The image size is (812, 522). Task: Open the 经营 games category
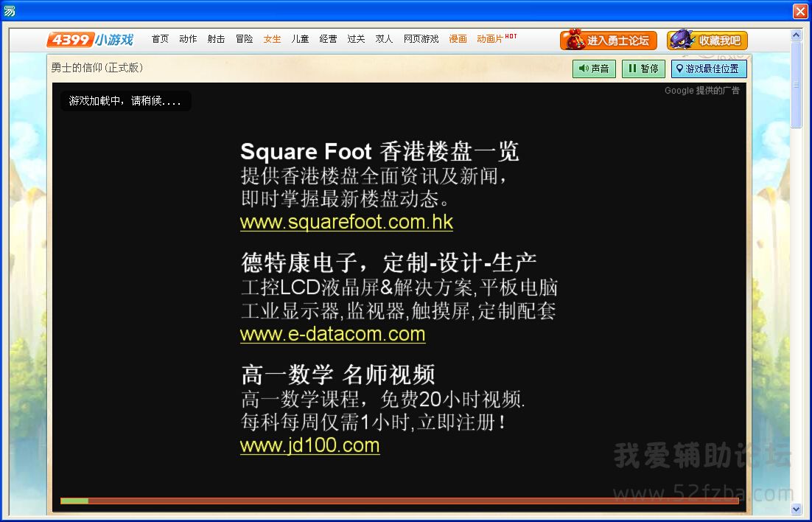point(328,39)
